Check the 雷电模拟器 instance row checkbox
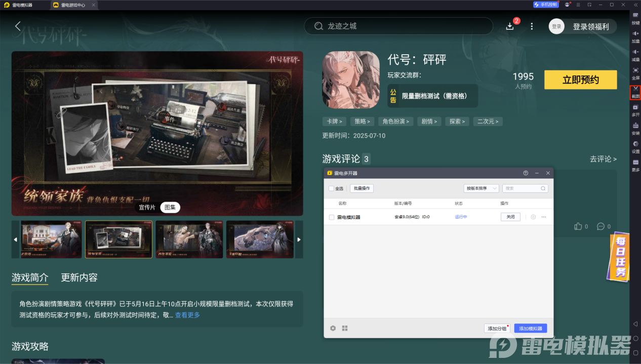Screen dimensions: 641x364 tap(332, 217)
